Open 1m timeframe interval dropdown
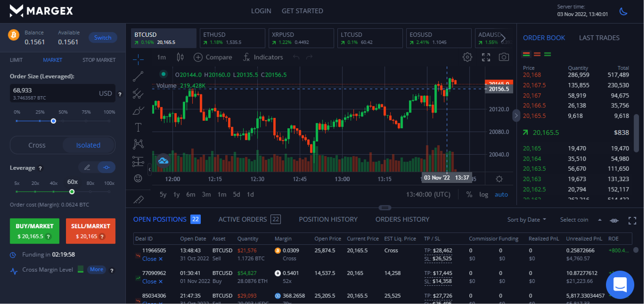The height and width of the screenshot is (304, 644). pos(161,57)
